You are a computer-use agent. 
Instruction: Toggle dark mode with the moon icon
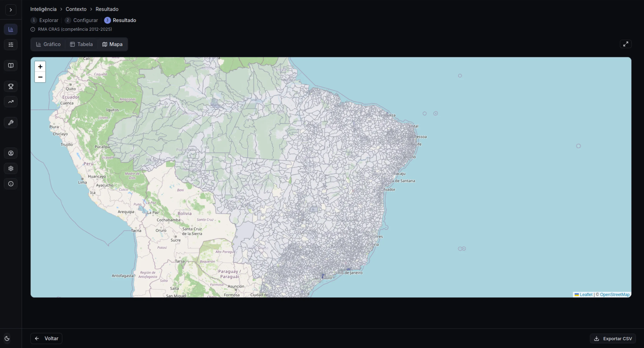point(7,338)
